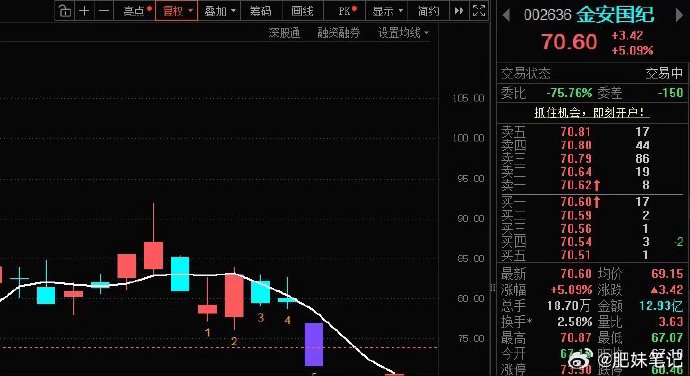Click 交易中 trading status
The image size is (690, 376).
tap(664, 73)
